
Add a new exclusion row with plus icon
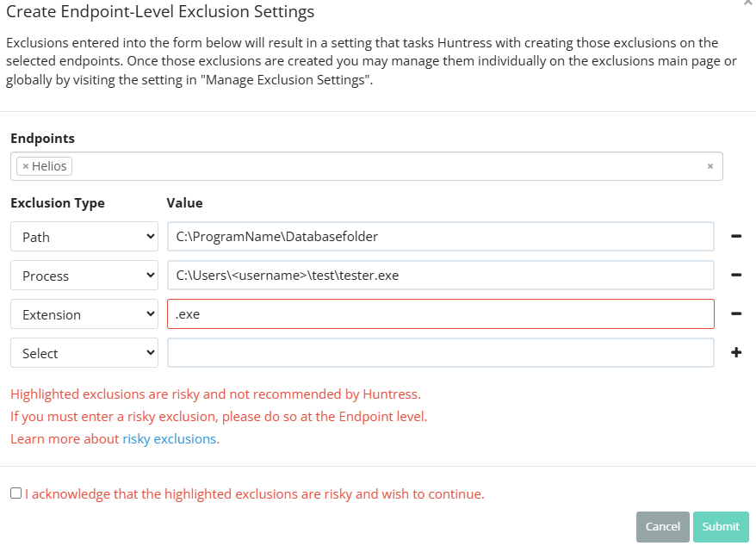click(736, 353)
